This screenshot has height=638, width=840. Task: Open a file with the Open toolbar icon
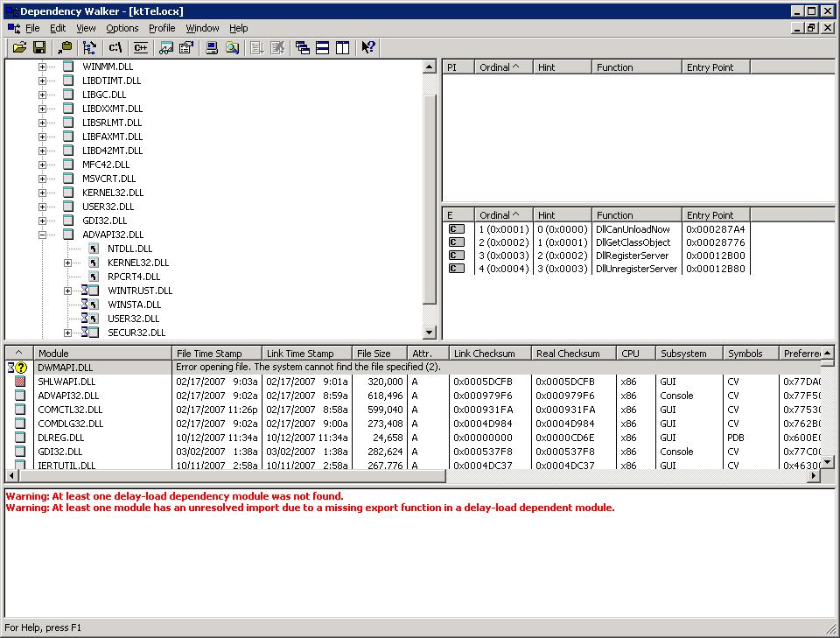click(x=19, y=47)
